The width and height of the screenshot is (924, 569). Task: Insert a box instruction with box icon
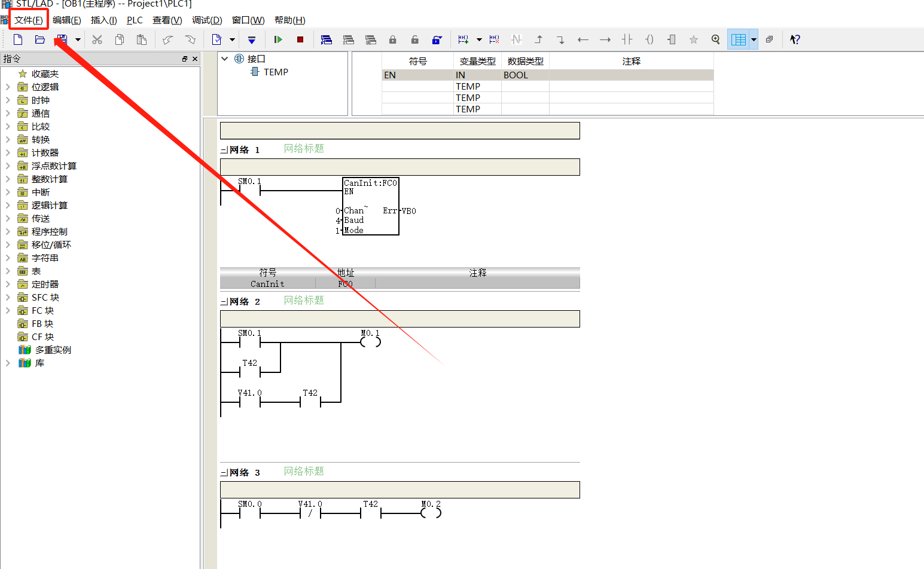(x=671, y=39)
